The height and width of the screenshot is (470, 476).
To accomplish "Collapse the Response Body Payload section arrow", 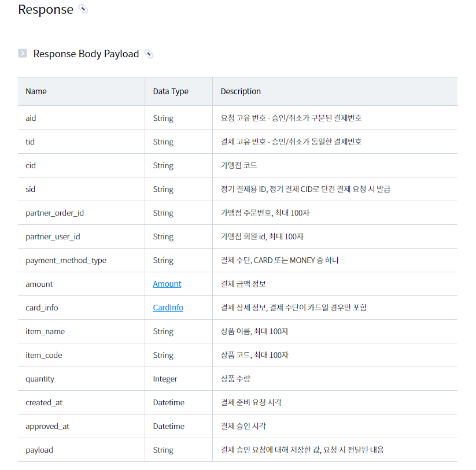I will [x=23, y=53].
